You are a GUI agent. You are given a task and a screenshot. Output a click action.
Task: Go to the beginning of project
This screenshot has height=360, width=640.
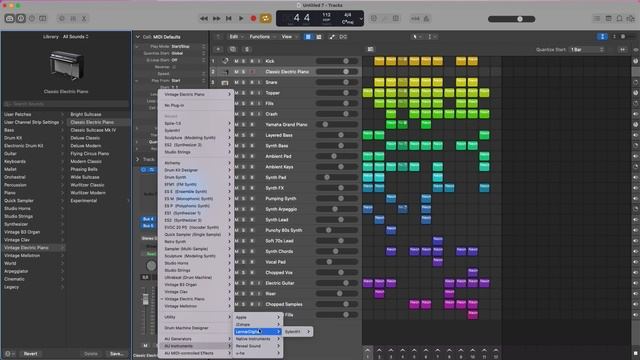(x=229, y=19)
